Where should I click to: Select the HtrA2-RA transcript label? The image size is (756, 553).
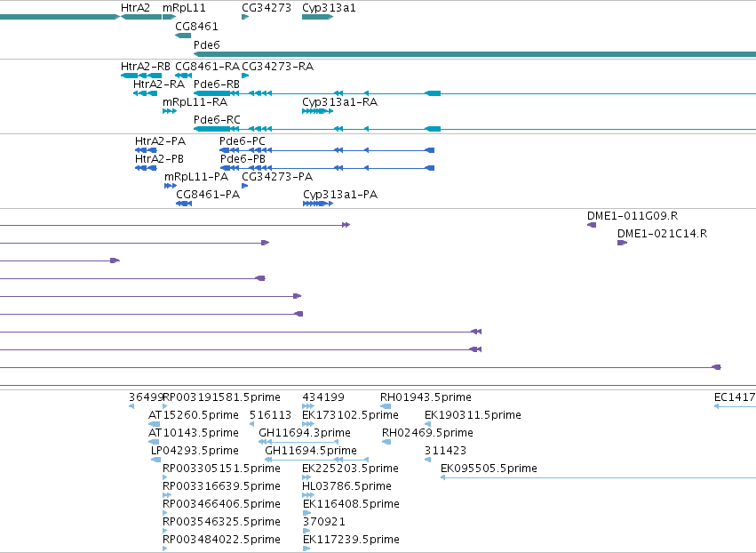tap(159, 84)
